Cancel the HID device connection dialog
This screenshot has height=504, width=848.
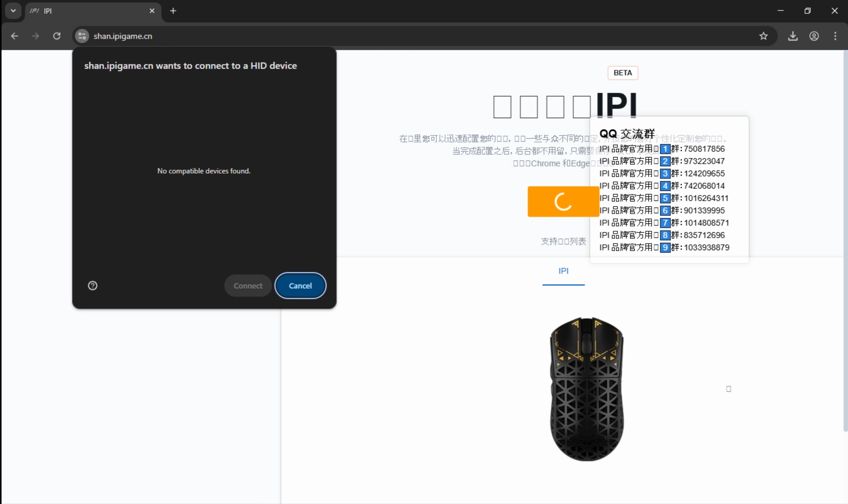pyautogui.click(x=300, y=286)
